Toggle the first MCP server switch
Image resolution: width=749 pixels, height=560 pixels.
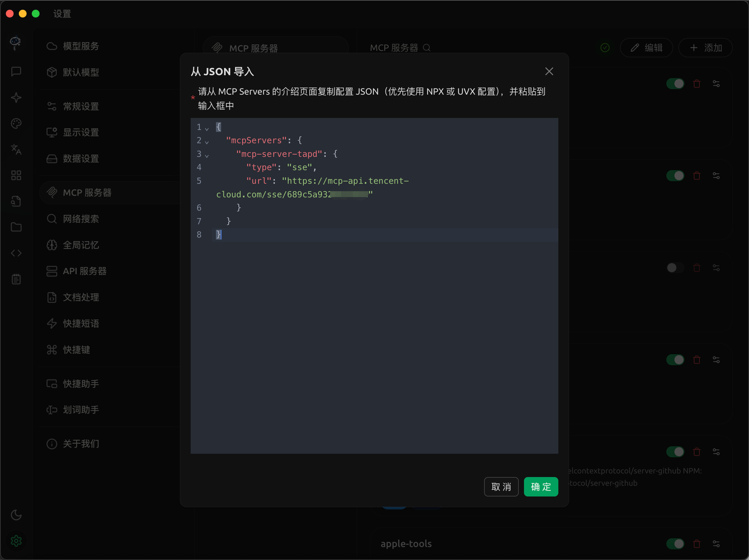[675, 84]
